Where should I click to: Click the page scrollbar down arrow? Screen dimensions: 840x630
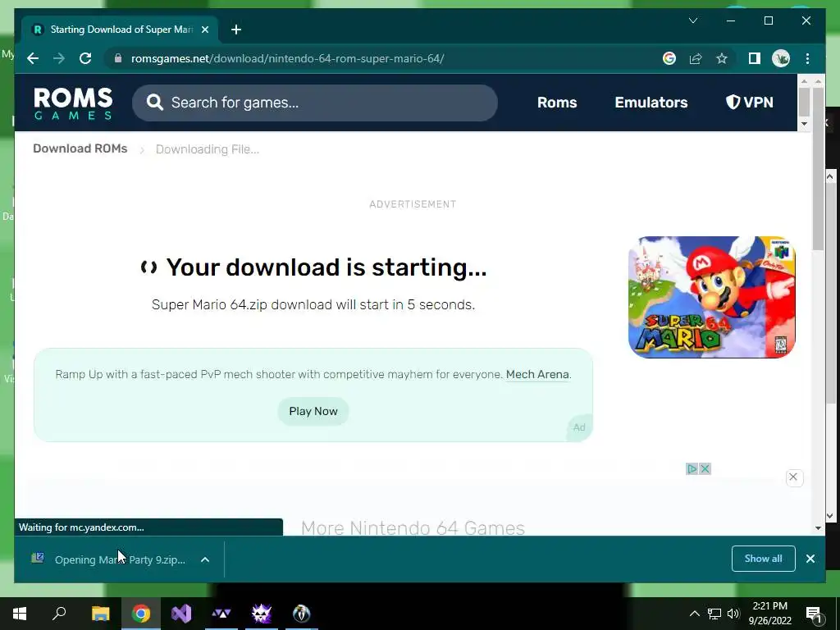click(x=818, y=527)
